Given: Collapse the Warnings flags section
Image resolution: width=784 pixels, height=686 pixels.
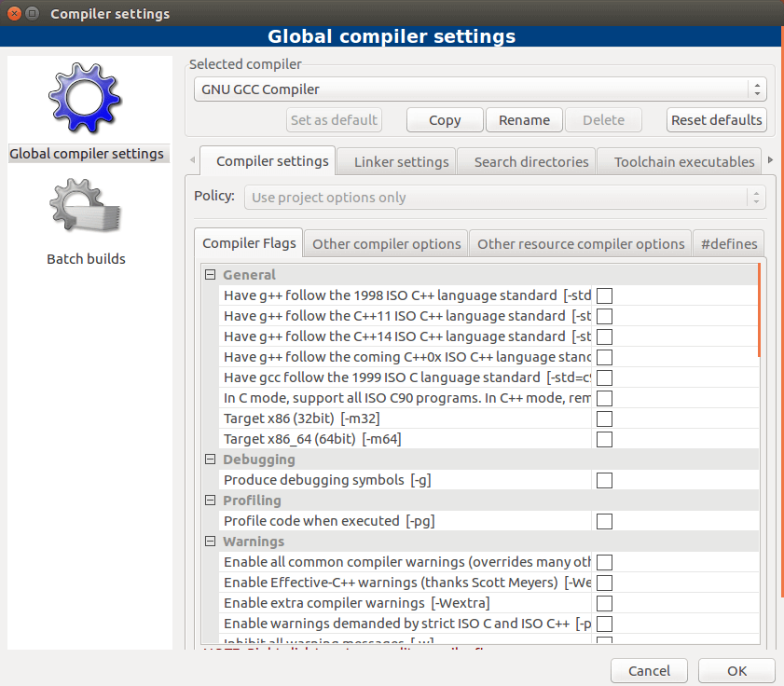Looking at the screenshot, I should tap(211, 542).
